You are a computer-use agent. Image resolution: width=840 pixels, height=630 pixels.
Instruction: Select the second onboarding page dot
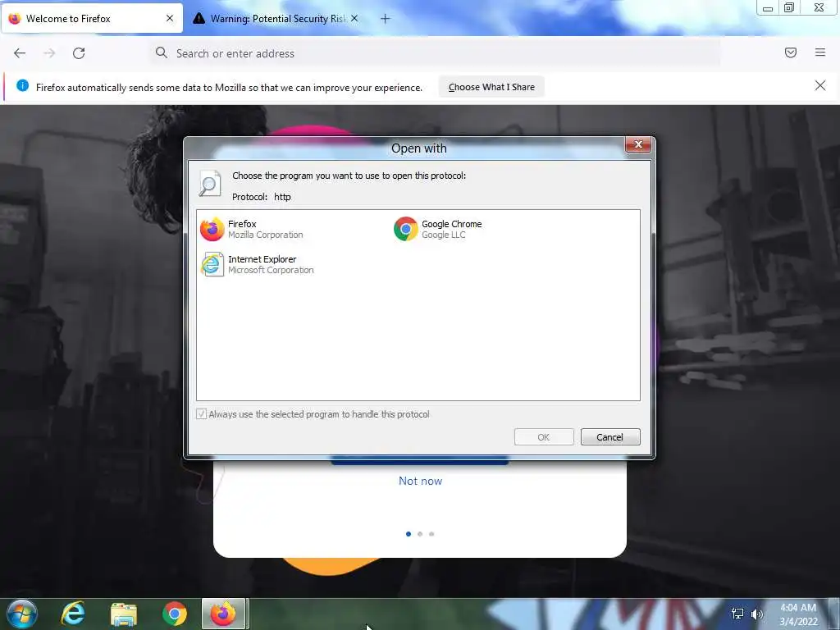pos(420,534)
